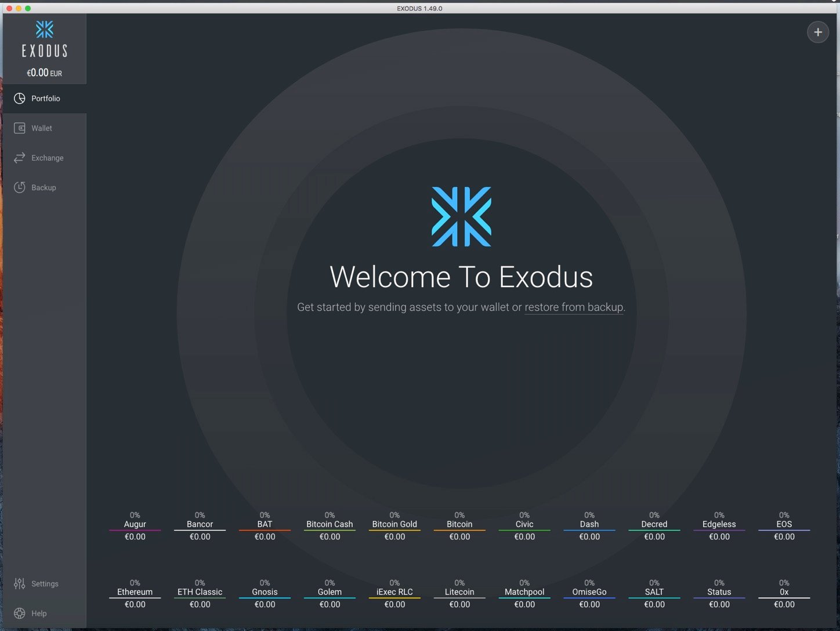840x631 pixels.
Task: Click the Backup clock icon
Action: click(x=20, y=187)
